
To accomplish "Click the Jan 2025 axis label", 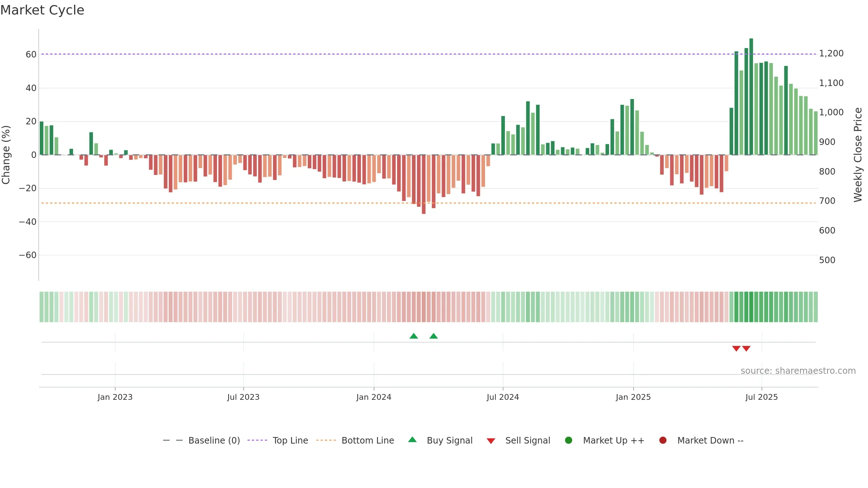I will pyautogui.click(x=633, y=397).
